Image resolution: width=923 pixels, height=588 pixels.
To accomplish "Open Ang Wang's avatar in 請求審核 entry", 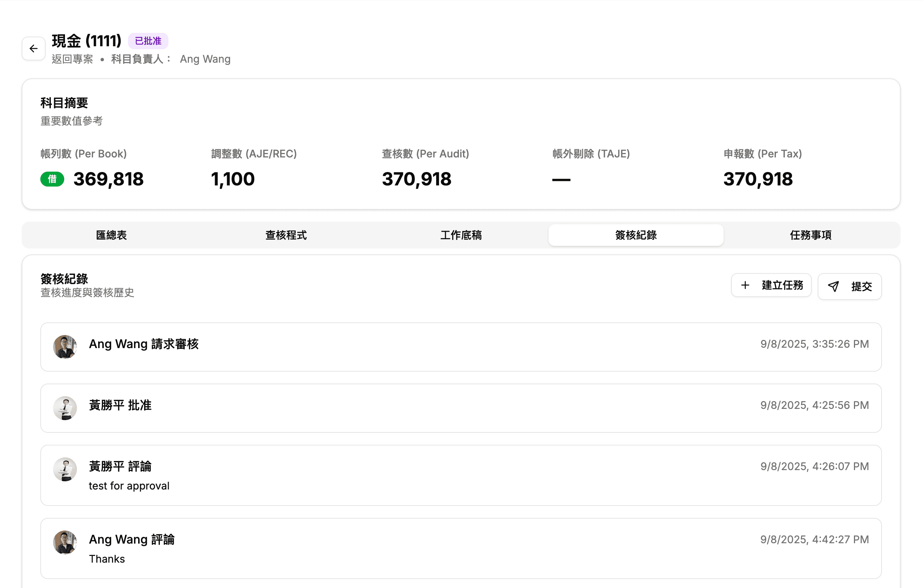I will [65, 347].
